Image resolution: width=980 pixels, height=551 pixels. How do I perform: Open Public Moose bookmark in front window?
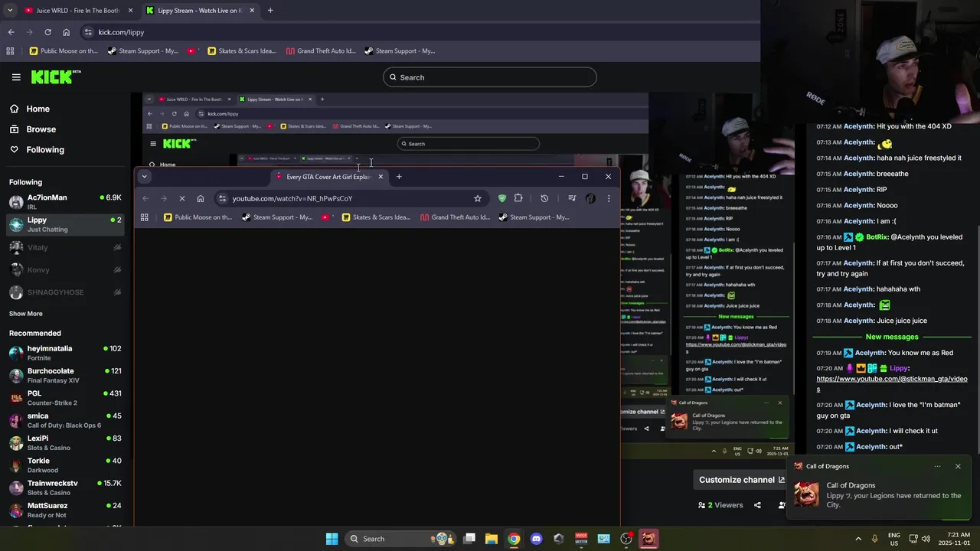tap(198, 217)
